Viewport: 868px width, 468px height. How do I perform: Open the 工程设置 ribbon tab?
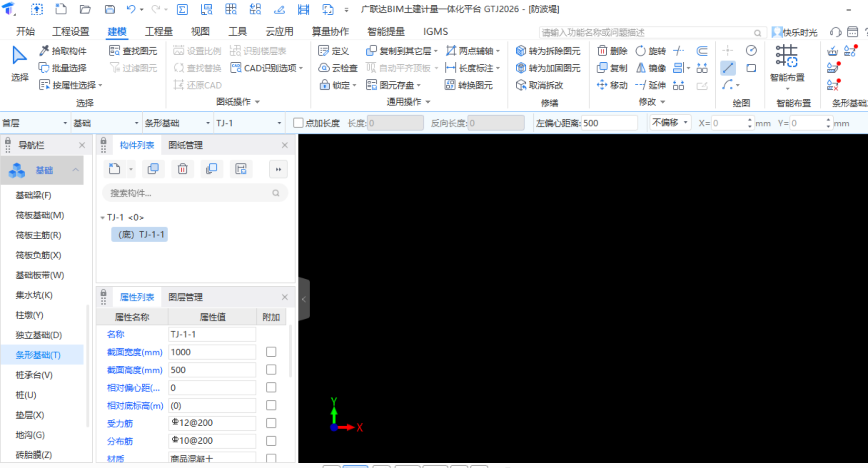pyautogui.click(x=71, y=31)
